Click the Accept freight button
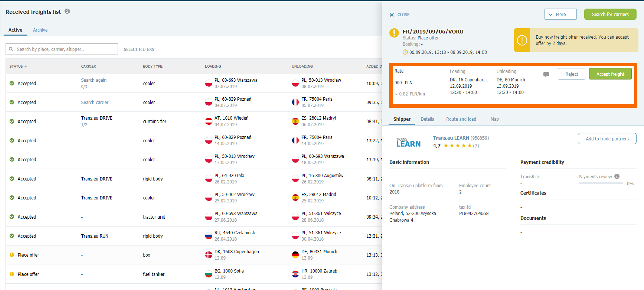The width and height of the screenshot is (644, 290). [x=610, y=74]
